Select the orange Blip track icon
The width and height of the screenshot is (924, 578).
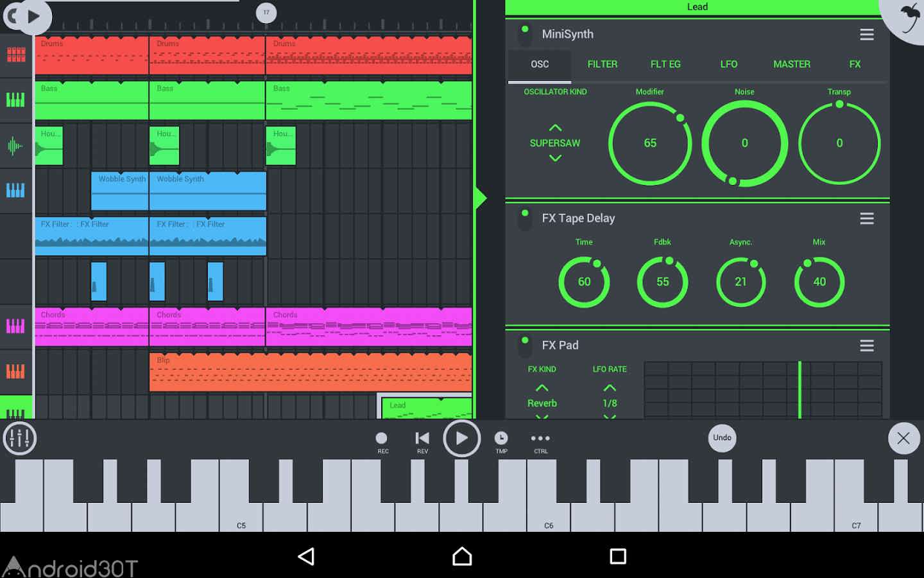[16, 371]
